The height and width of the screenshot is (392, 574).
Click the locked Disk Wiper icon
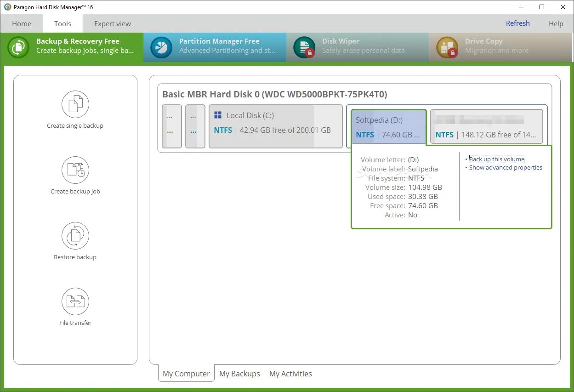coord(304,47)
